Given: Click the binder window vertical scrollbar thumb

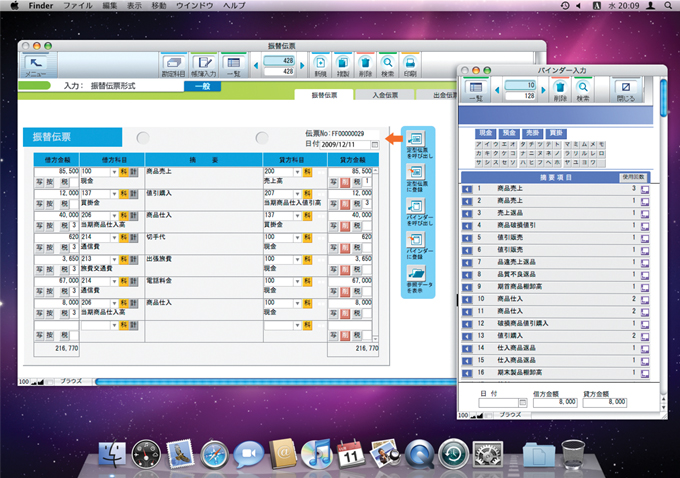Looking at the screenshot, I should (x=663, y=98).
